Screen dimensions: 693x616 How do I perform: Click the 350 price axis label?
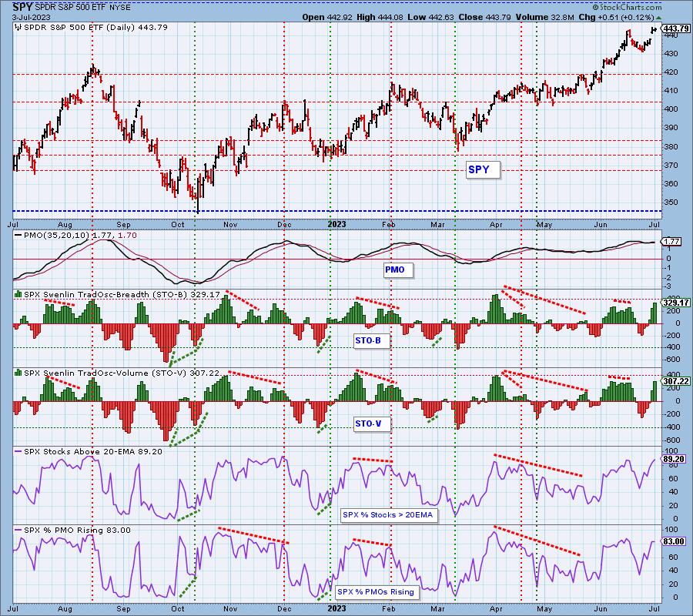click(x=670, y=203)
